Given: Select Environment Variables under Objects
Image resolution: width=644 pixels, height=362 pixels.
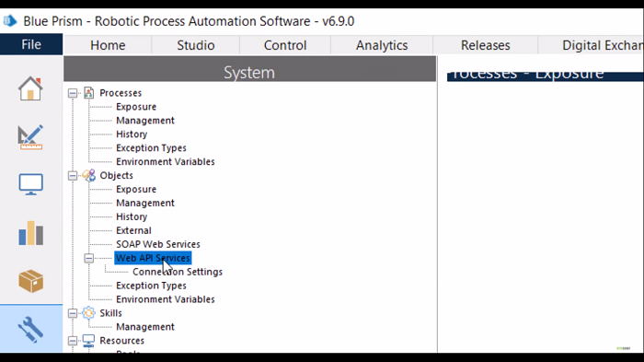Looking at the screenshot, I should 165,299.
